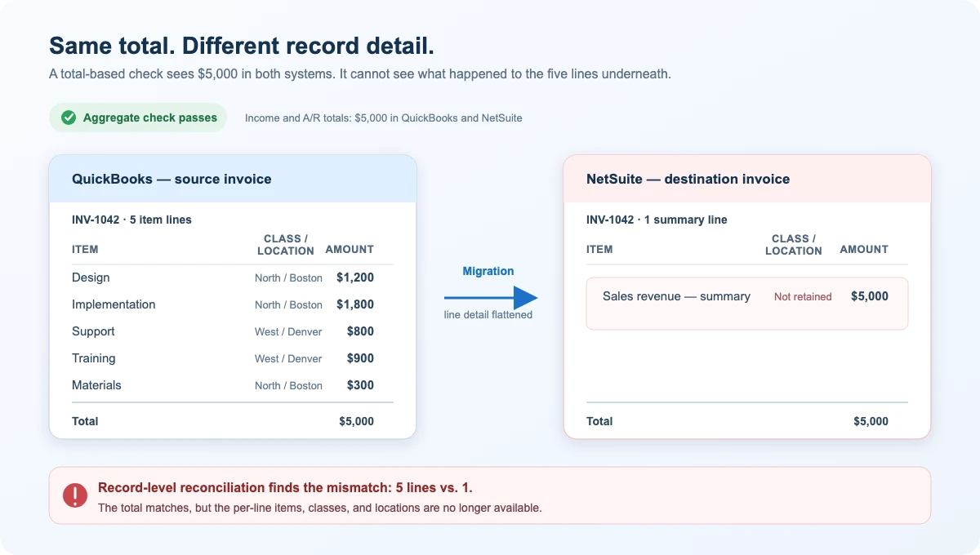Click the Not retained label
Screen dimensions: 980x555
pos(803,297)
